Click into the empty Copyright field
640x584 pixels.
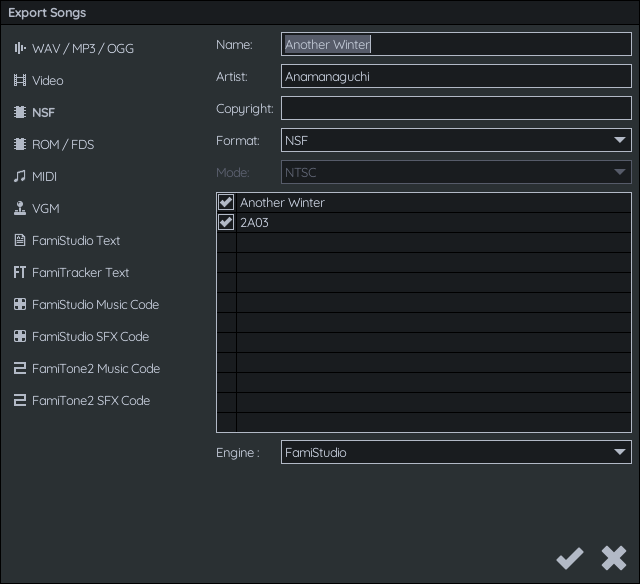[x=456, y=108]
